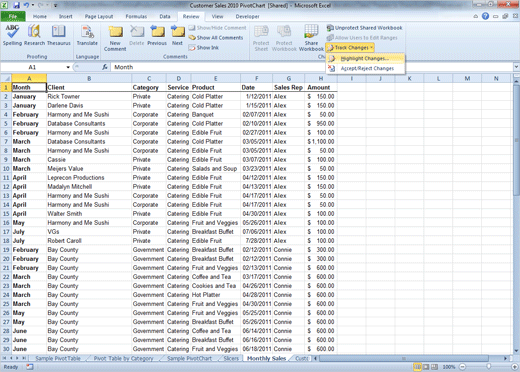Open the Sample PivotChart sheet tab

189,358
